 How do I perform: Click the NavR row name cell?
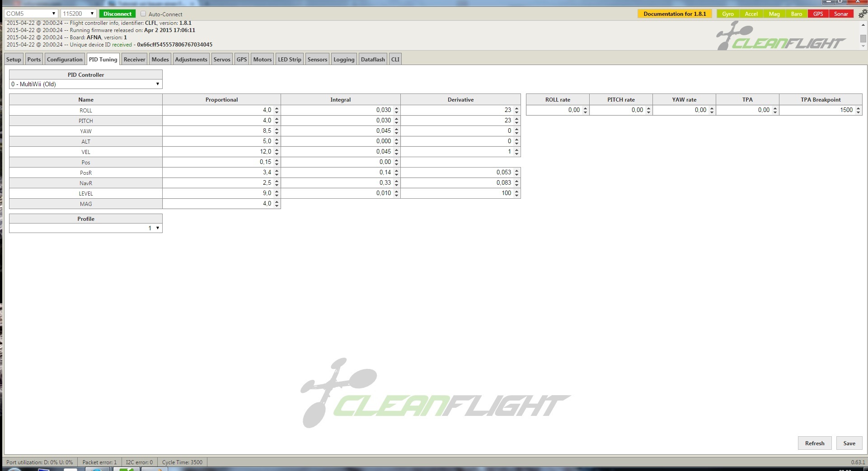(x=86, y=183)
